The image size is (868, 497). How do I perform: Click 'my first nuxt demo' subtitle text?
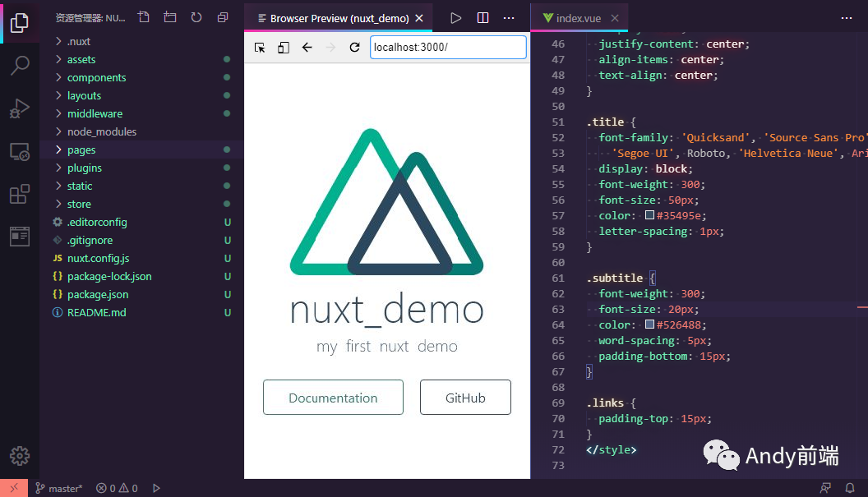[387, 347]
